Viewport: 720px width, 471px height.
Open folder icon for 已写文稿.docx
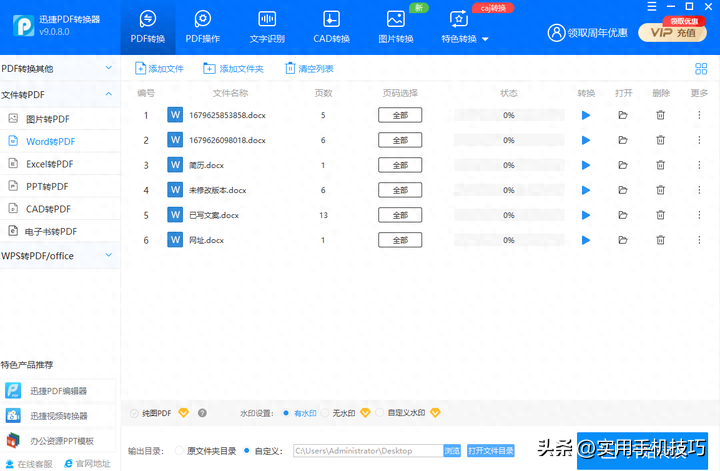point(623,215)
